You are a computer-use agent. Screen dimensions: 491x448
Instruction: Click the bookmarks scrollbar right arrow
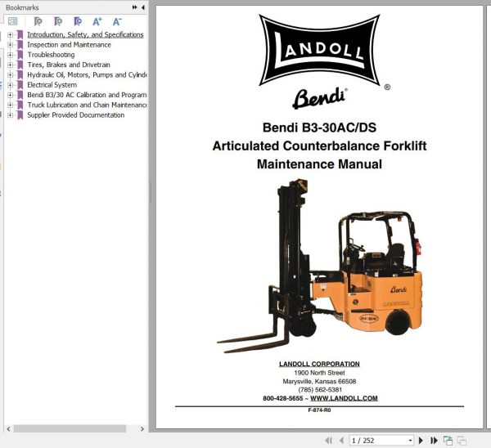(142, 429)
